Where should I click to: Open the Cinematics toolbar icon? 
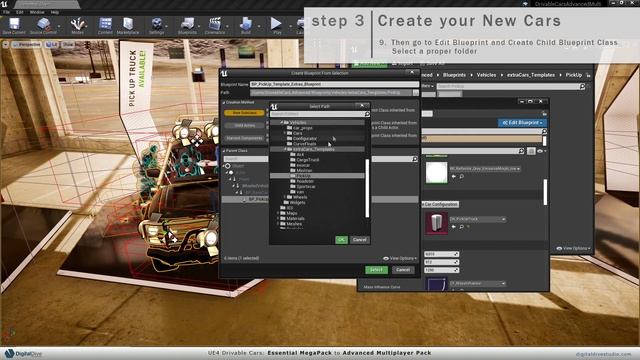coord(215,26)
